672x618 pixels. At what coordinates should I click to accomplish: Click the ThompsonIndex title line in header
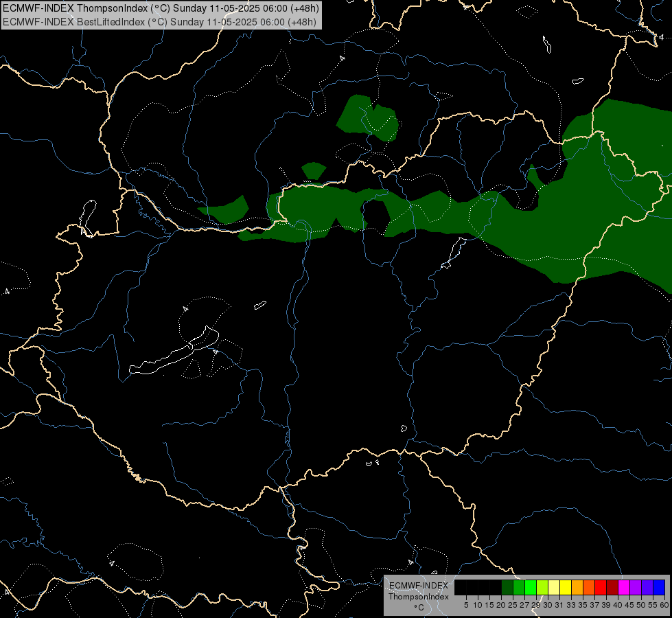click(x=161, y=8)
